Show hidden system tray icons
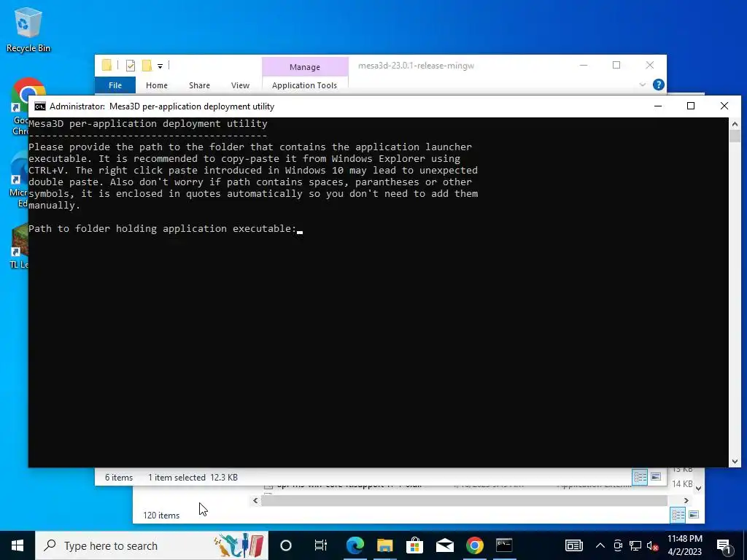This screenshot has width=747, height=560. (600, 545)
